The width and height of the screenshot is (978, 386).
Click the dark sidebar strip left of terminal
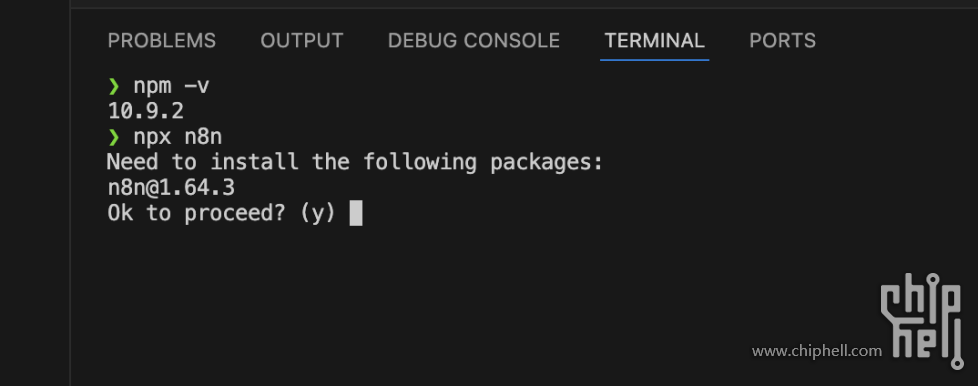pyautogui.click(x=35, y=193)
